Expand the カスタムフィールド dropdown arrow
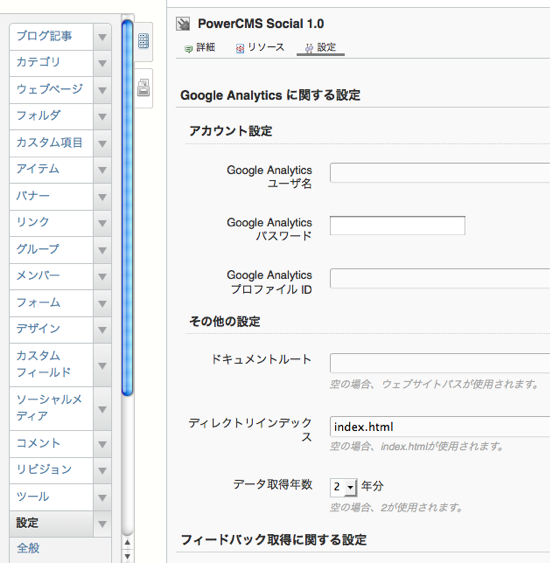The width and height of the screenshot is (550, 563). [x=102, y=365]
